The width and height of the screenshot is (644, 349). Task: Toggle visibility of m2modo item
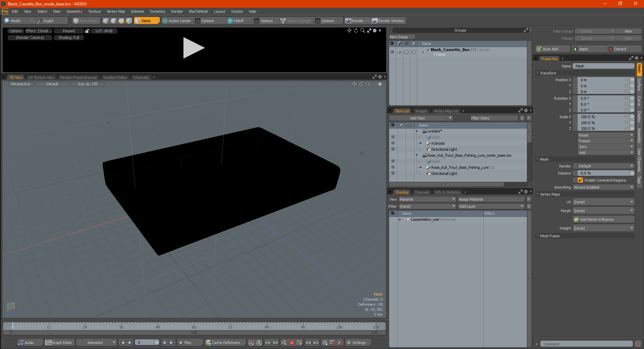pos(392,143)
